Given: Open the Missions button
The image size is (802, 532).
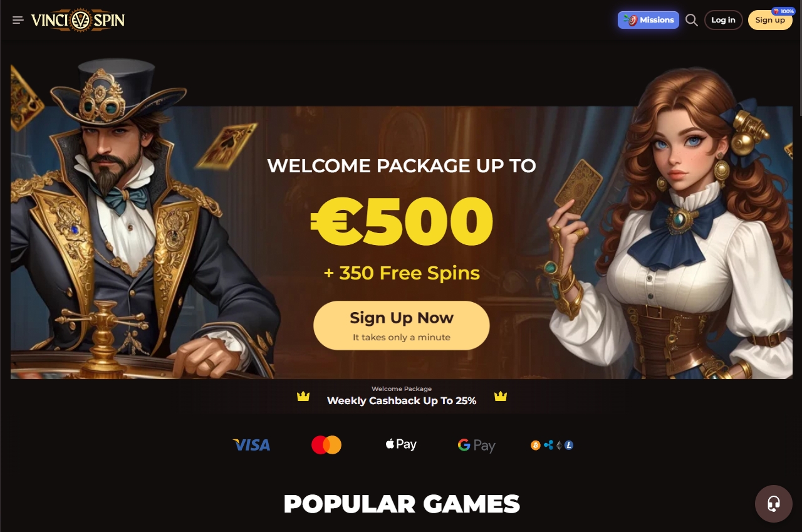Looking at the screenshot, I should tap(648, 20).
